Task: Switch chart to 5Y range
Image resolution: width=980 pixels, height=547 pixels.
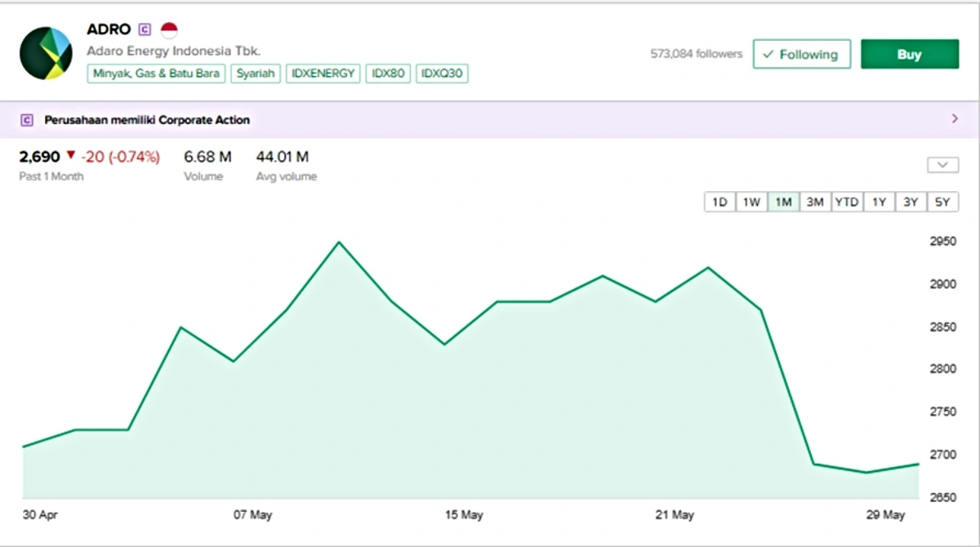Action: (942, 202)
